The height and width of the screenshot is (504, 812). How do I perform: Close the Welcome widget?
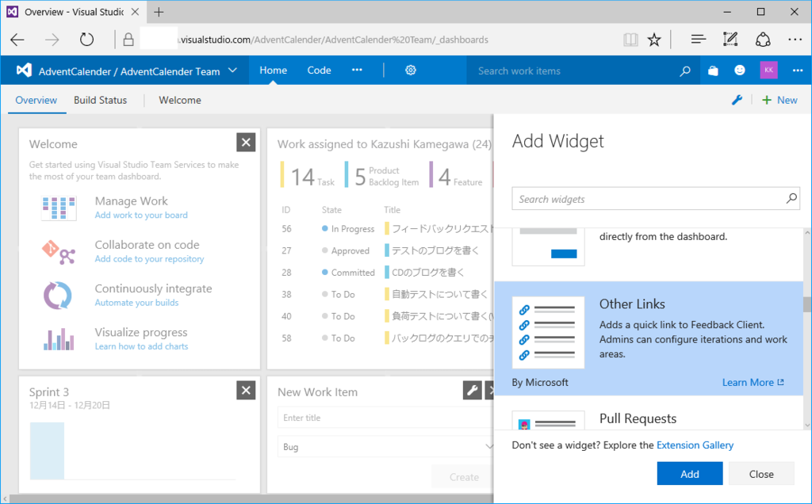pyautogui.click(x=246, y=143)
